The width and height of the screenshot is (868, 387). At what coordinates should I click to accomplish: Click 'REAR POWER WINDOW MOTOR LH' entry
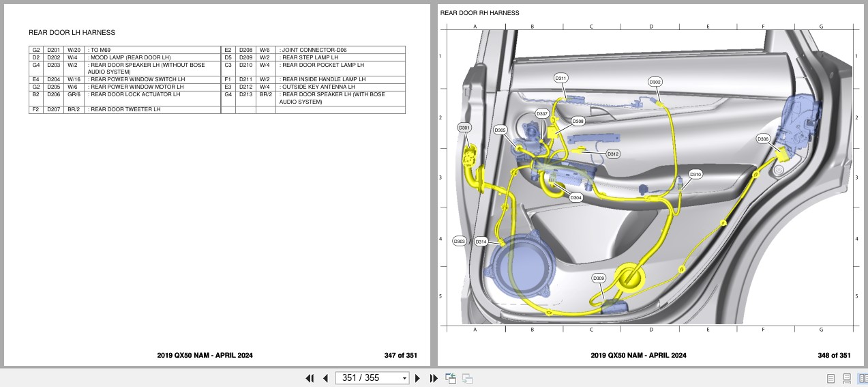(x=136, y=87)
